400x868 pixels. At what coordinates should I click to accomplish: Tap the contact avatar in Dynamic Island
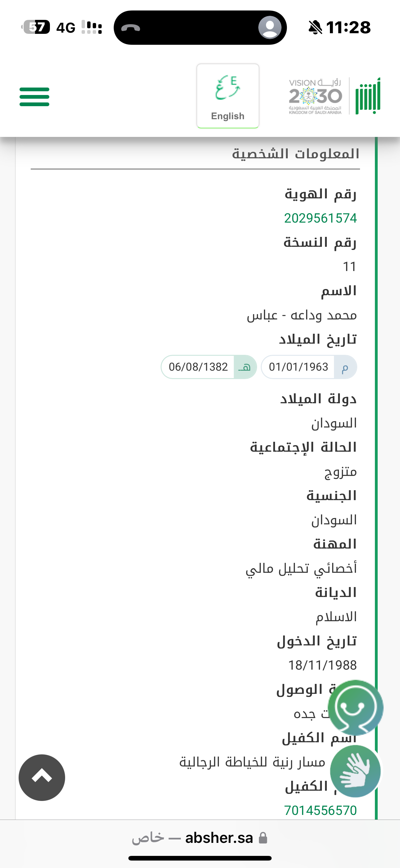tap(270, 28)
